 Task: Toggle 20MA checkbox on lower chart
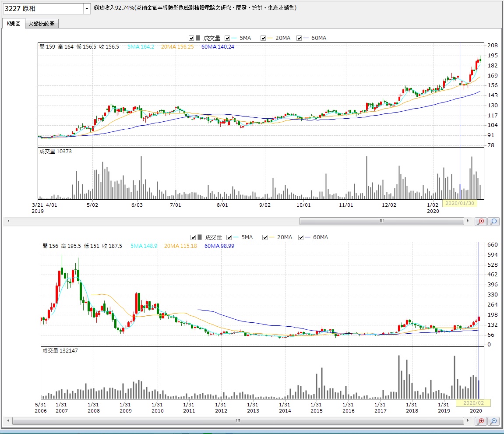point(265,237)
